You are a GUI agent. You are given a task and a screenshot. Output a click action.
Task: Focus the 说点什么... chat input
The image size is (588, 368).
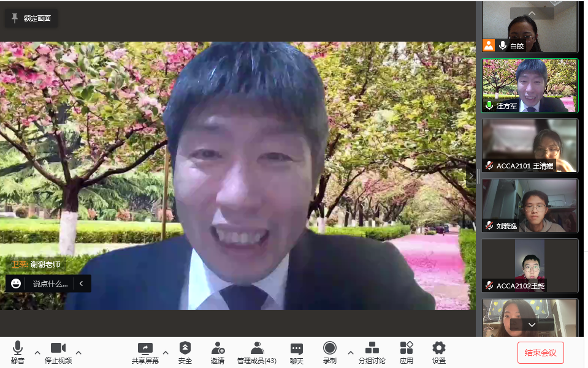pos(50,284)
